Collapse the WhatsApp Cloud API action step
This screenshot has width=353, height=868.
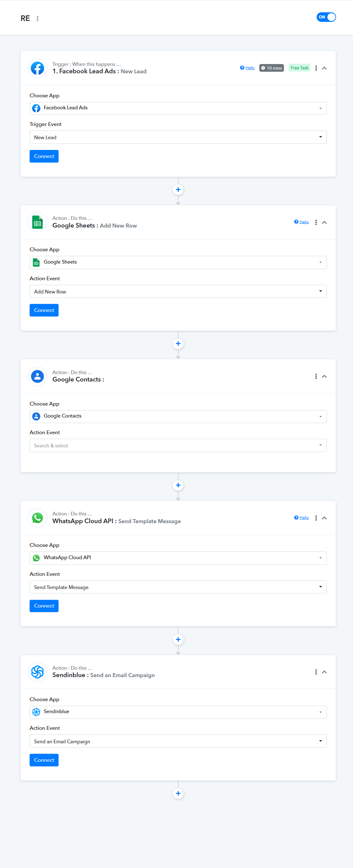pyautogui.click(x=324, y=518)
